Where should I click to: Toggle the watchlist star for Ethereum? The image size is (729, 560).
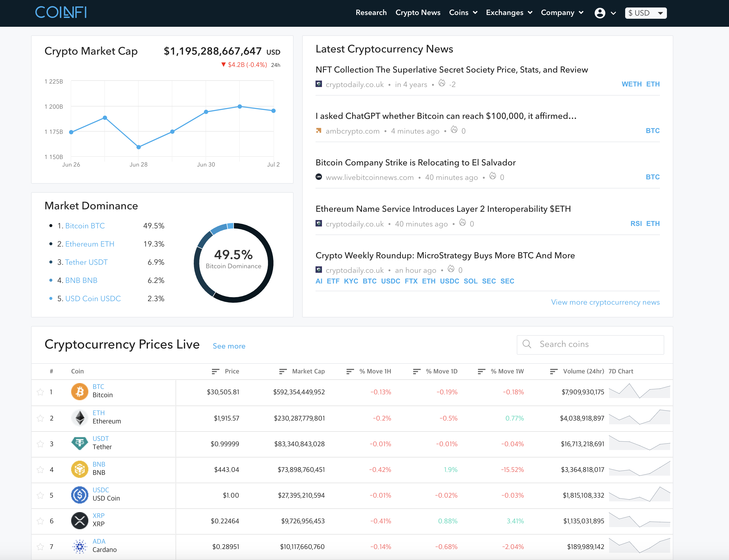(x=40, y=418)
